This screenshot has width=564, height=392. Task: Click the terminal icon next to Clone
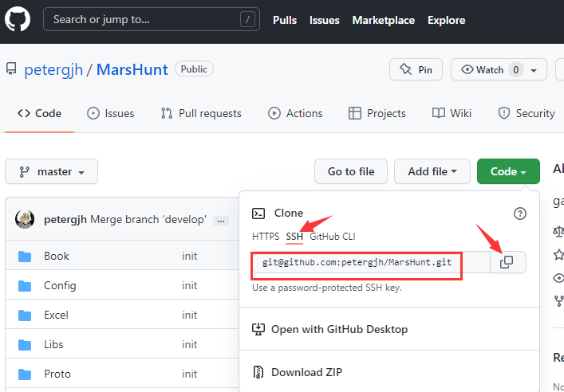[258, 214]
